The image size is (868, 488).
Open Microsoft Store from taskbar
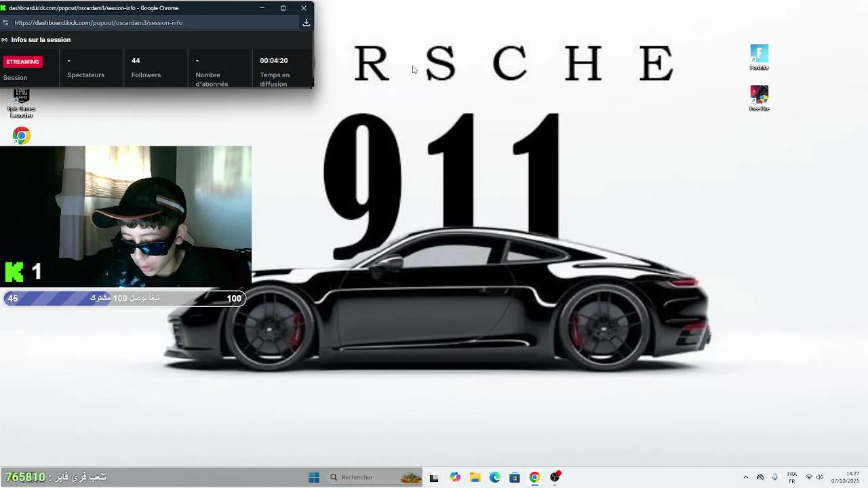515,477
